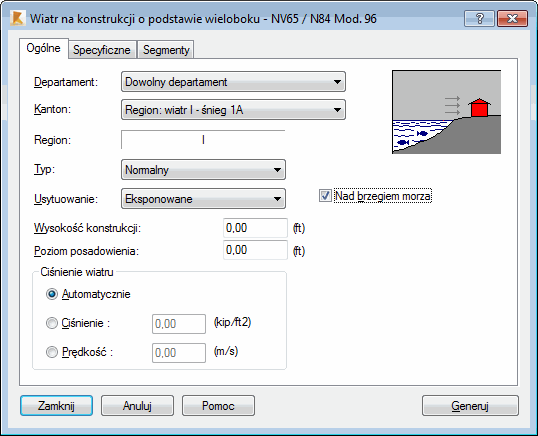
Task: Click the application icon in title bar
Action: click(x=17, y=19)
